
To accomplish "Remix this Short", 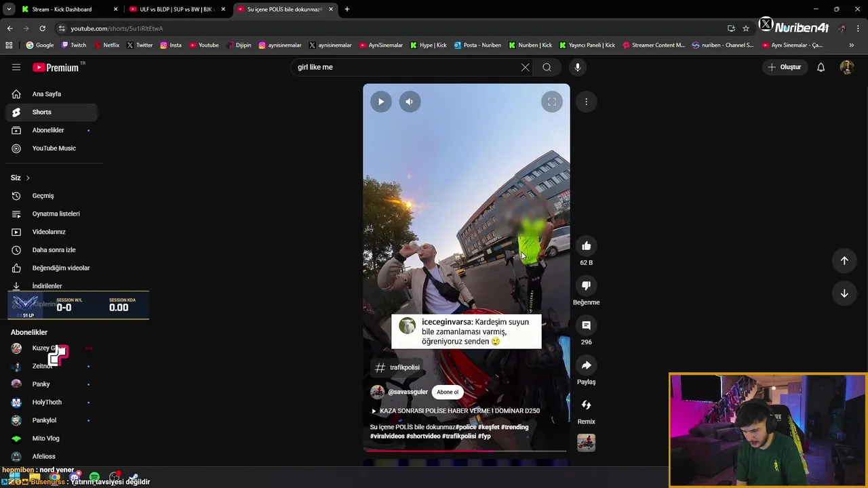I will [x=586, y=405].
